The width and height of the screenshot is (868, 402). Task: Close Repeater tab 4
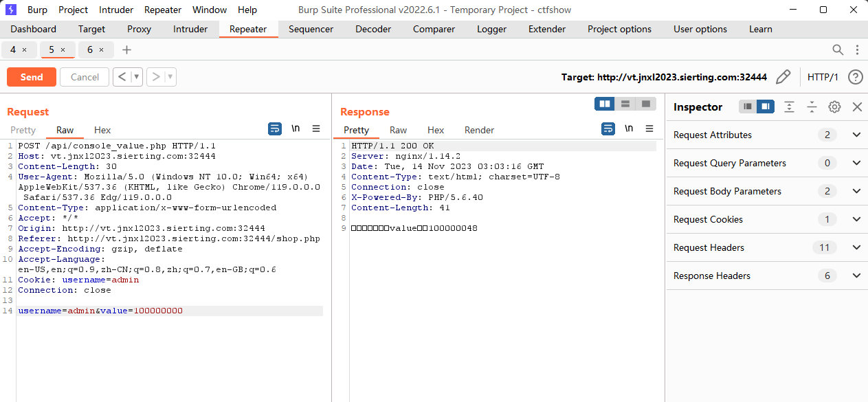pyautogui.click(x=25, y=49)
